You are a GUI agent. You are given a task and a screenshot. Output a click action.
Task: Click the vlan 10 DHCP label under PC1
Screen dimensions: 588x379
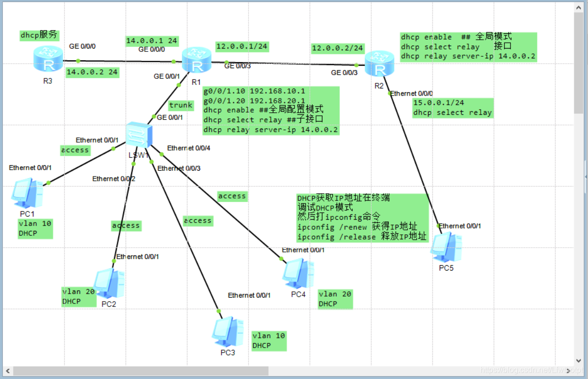tap(34, 228)
